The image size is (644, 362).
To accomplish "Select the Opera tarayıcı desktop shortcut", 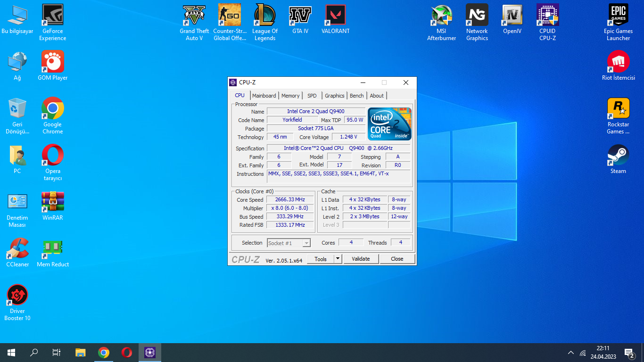I will [53, 163].
